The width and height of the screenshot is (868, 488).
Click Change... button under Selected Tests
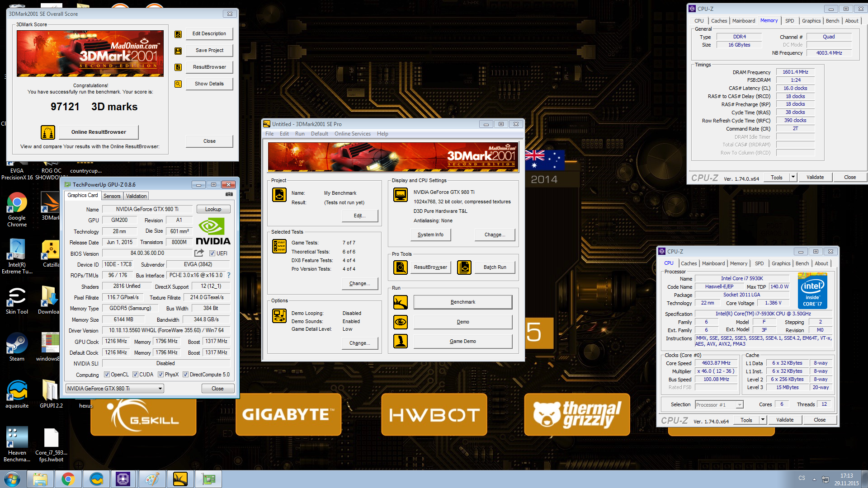click(x=360, y=284)
